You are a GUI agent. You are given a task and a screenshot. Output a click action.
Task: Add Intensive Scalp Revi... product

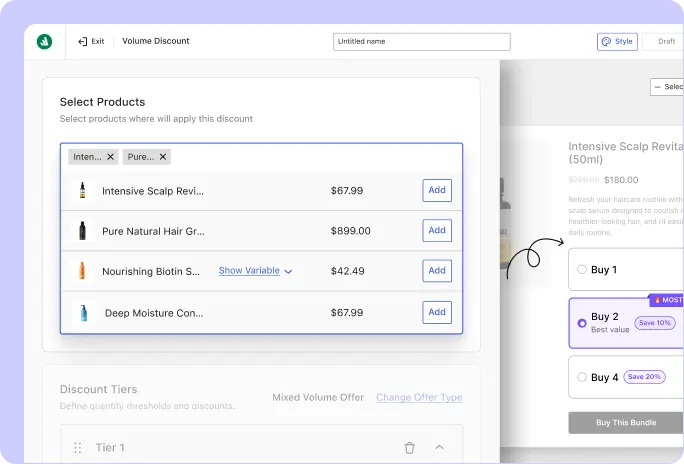[437, 190]
